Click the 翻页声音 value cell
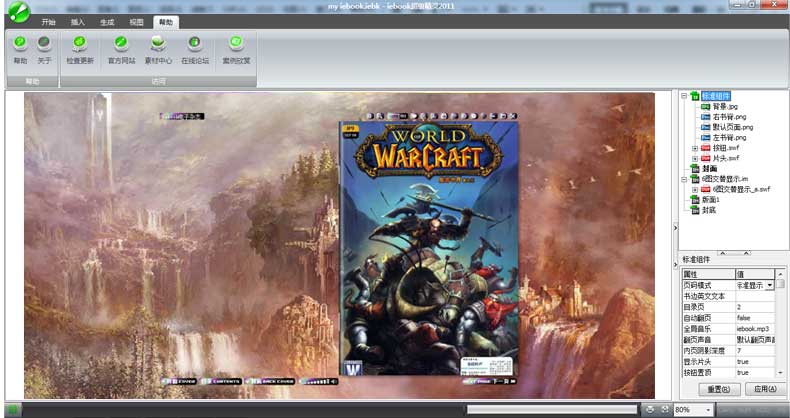The height and width of the screenshot is (418, 790). tap(755, 340)
